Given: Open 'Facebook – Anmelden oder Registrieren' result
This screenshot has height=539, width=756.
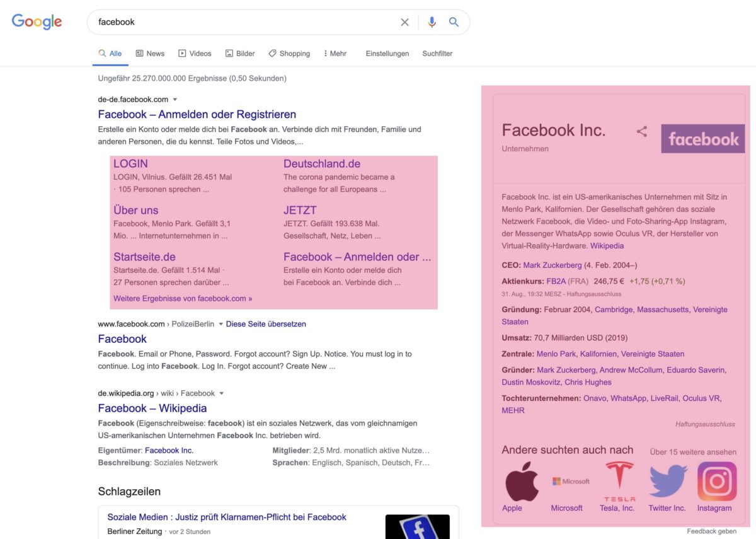Looking at the screenshot, I should (x=197, y=114).
